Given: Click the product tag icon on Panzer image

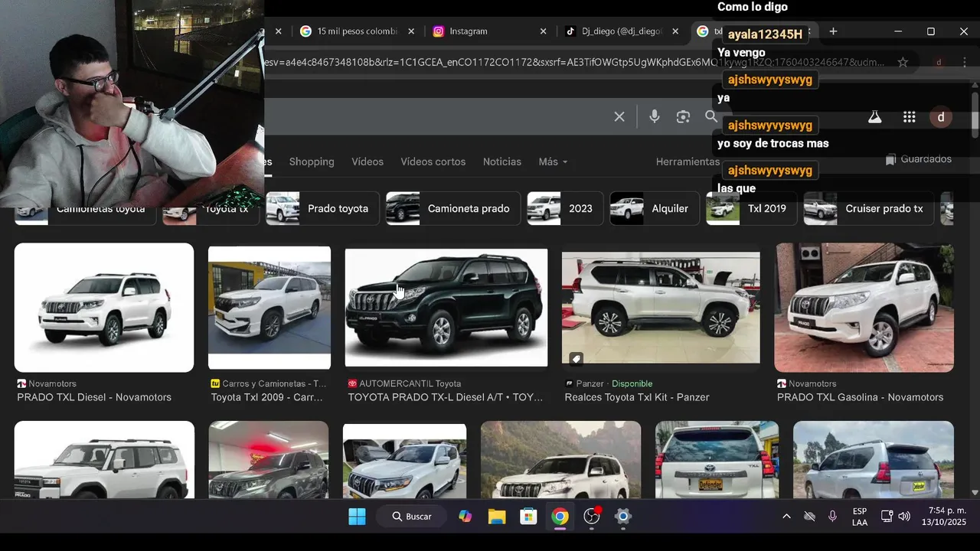Looking at the screenshot, I should pyautogui.click(x=576, y=358).
